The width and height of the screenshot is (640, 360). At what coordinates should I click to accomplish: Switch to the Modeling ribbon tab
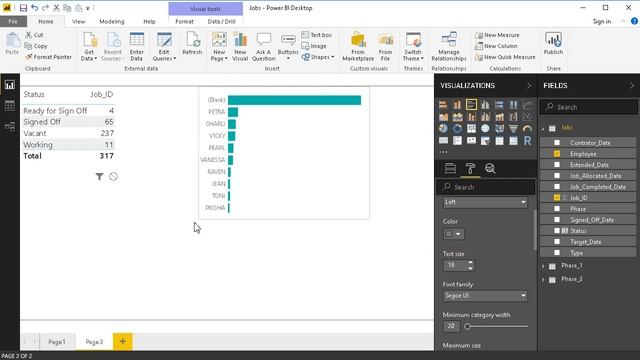pos(111,21)
